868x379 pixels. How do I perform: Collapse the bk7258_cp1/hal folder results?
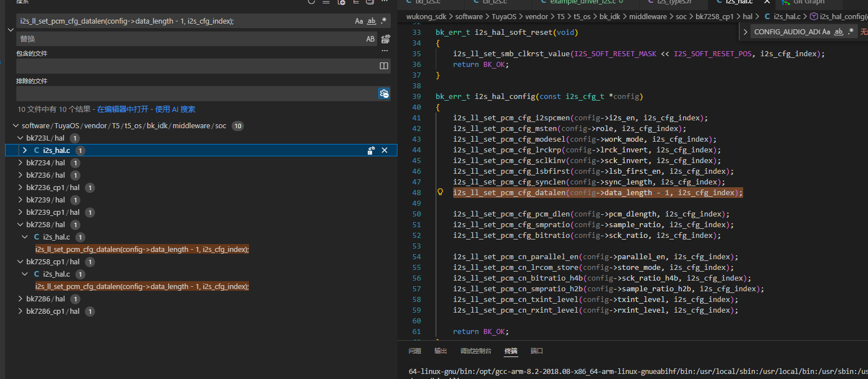pos(20,261)
